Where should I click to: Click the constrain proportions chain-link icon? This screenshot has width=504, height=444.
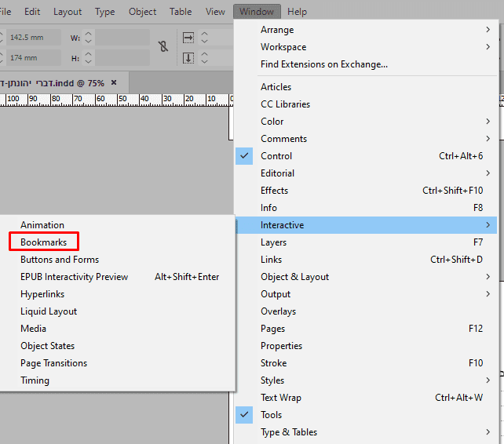(163, 47)
